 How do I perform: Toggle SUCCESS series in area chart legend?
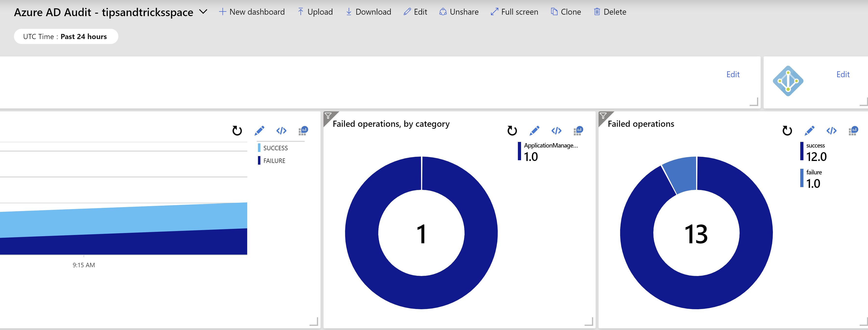[273, 148]
